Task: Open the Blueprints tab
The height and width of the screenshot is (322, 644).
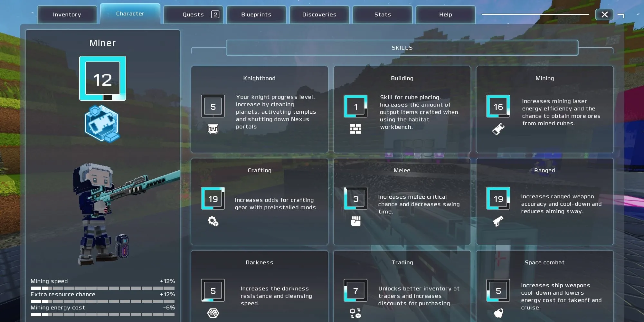Action: [x=256, y=15]
